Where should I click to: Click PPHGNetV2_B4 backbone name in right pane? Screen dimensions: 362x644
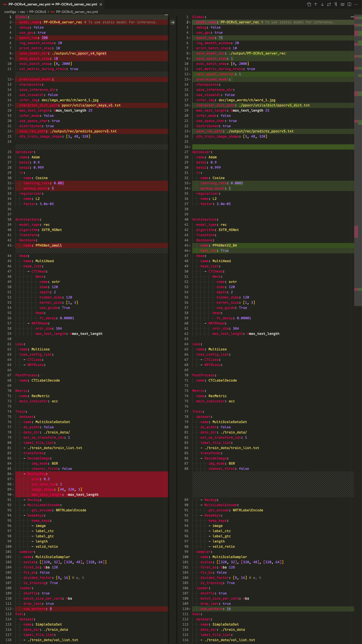pyautogui.click(x=225, y=246)
